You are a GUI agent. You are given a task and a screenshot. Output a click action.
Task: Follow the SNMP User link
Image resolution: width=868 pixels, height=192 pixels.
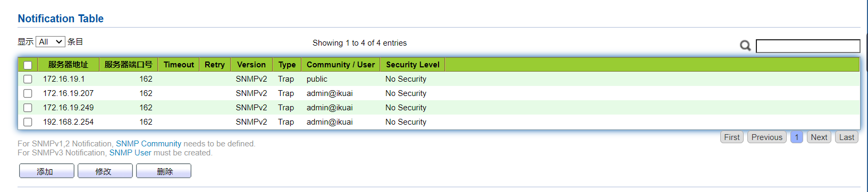point(130,153)
